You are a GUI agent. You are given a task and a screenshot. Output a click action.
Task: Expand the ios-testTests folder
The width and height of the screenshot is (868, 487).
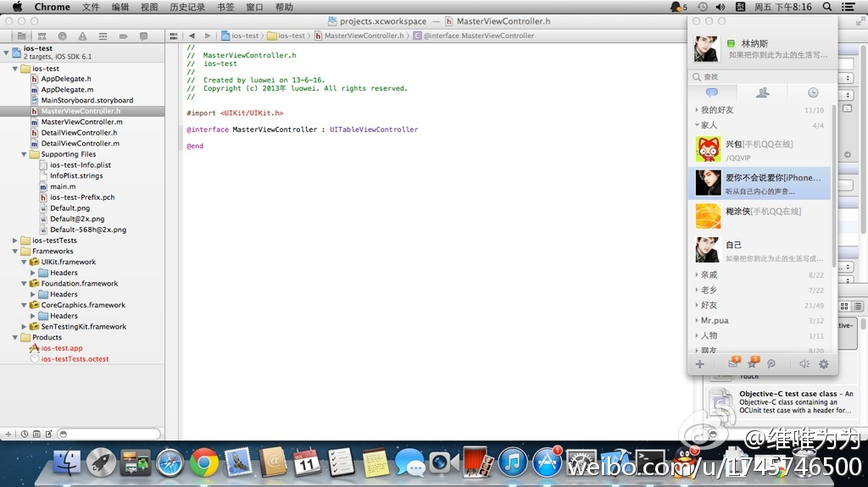(15, 241)
